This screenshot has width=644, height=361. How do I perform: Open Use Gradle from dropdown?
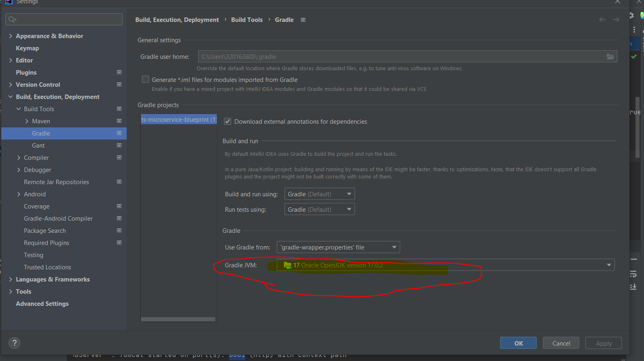[x=338, y=247]
